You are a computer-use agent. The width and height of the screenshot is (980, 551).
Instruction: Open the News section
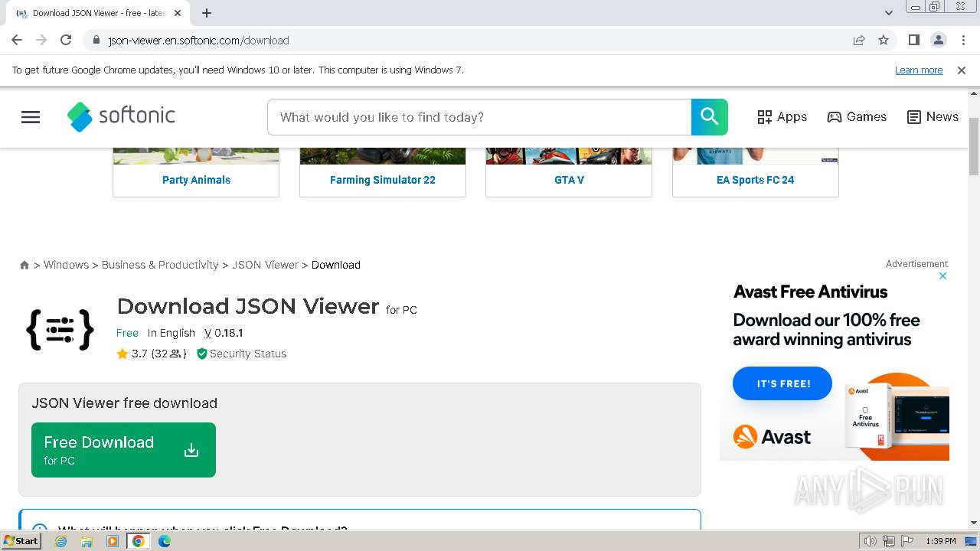(x=933, y=117)
